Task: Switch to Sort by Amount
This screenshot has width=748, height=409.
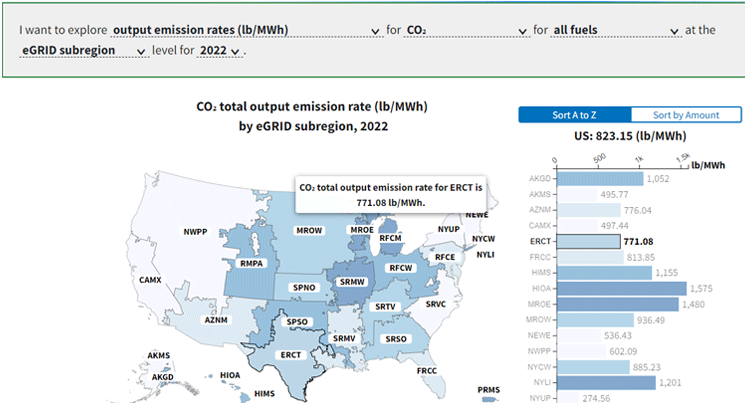Action: 686,115
